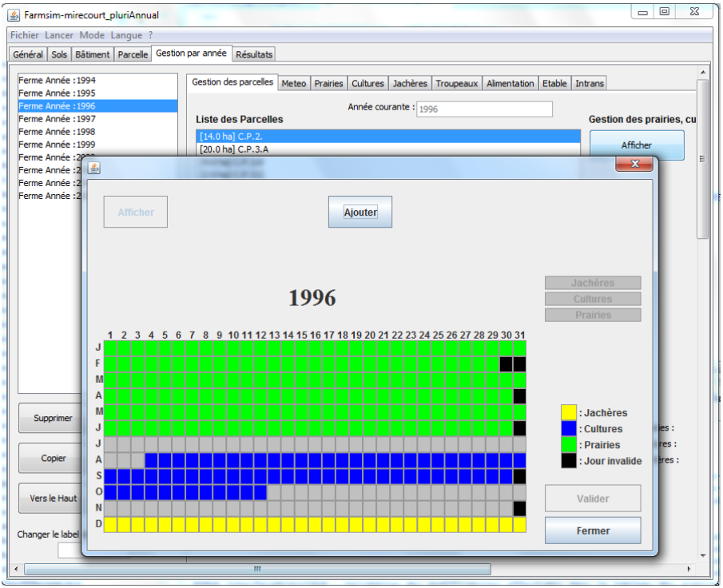Select the Gestion par année tab
Screen dimensions: 723x588
coord(191,53)
